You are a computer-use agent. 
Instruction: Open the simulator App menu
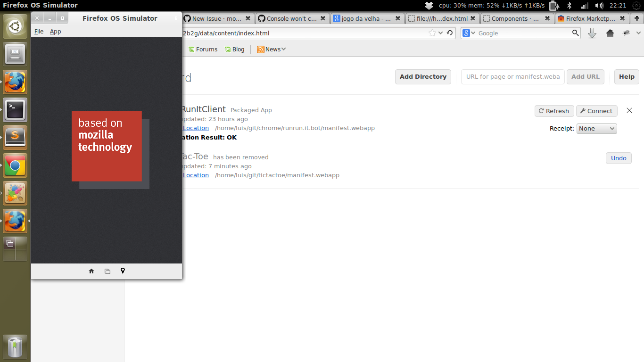[x=56, y=32]
